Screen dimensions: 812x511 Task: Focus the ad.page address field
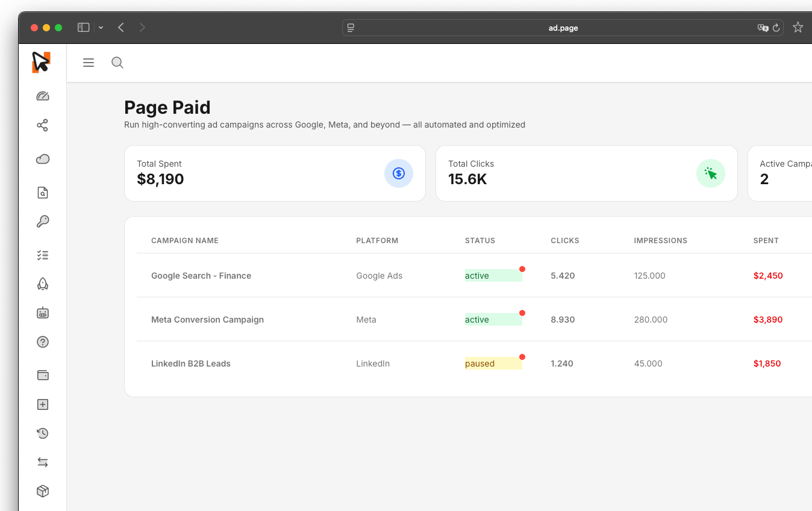563,28
